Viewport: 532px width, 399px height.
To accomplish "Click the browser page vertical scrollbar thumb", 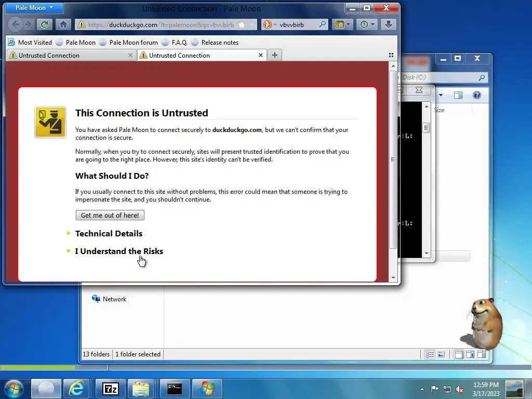I will pos(393,159).
